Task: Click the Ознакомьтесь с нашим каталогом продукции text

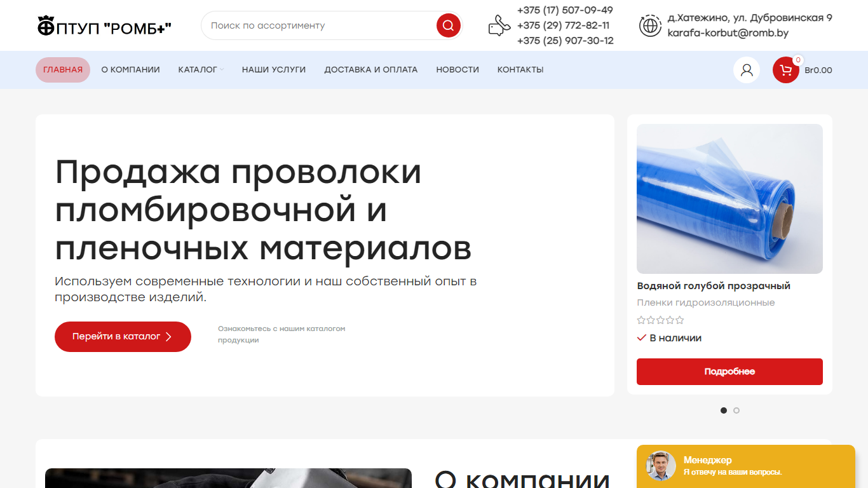Action: point(281,334)
